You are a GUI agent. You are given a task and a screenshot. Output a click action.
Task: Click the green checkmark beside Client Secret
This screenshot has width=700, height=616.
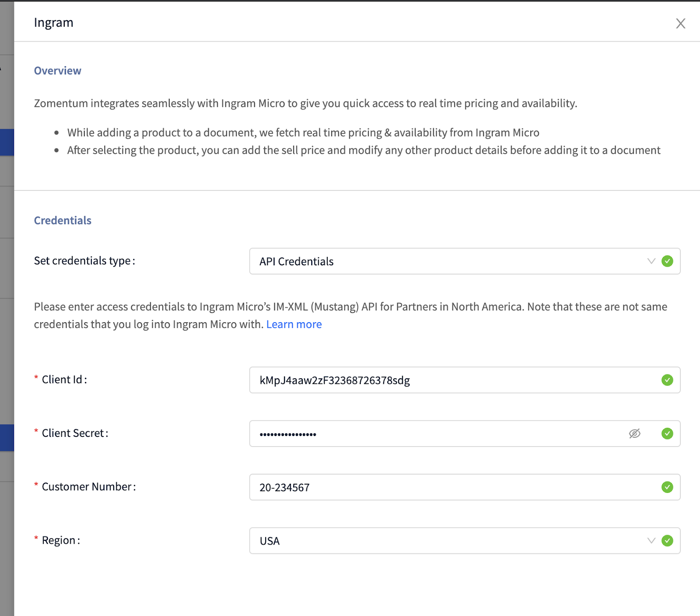(667, 434)
